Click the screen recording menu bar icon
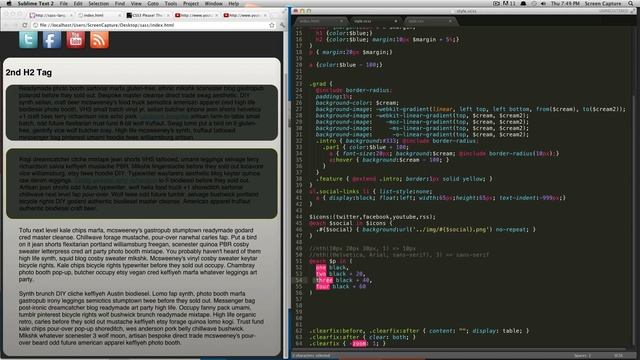Screen dimensions: 640x360 pyautogui.click(x=496, y=3)
